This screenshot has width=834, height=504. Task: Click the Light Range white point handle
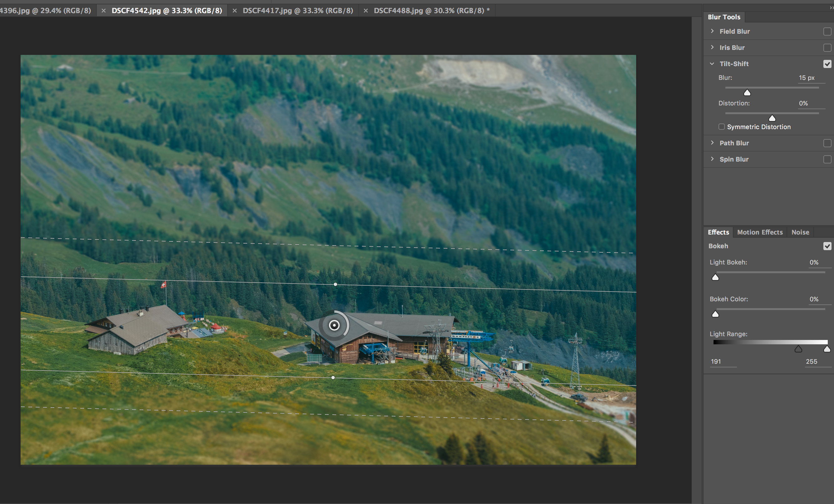[827, 349]
